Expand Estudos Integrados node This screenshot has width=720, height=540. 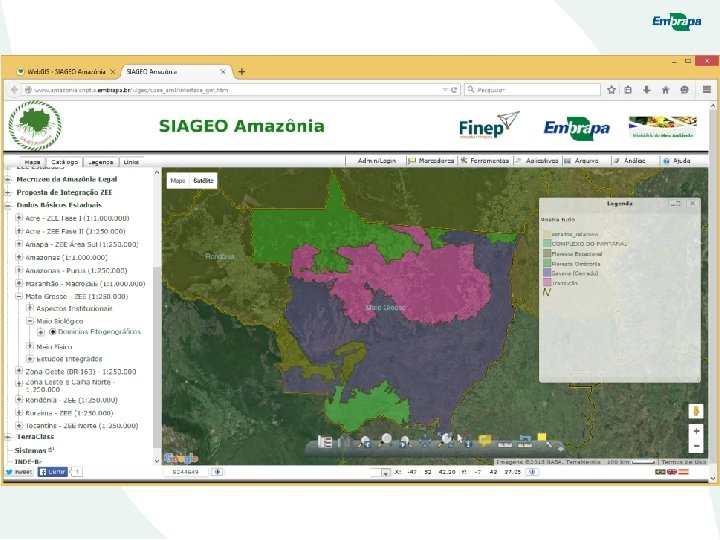(30, 359)
